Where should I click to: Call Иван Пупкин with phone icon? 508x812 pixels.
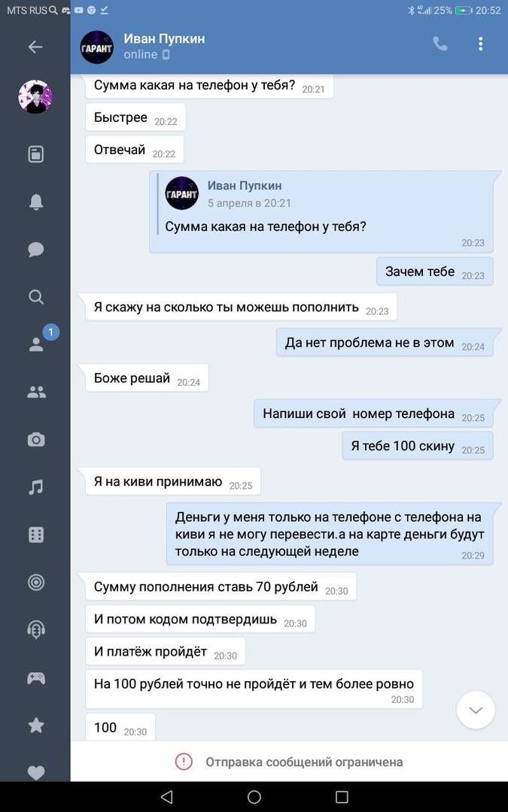click(x=440, y=44)
